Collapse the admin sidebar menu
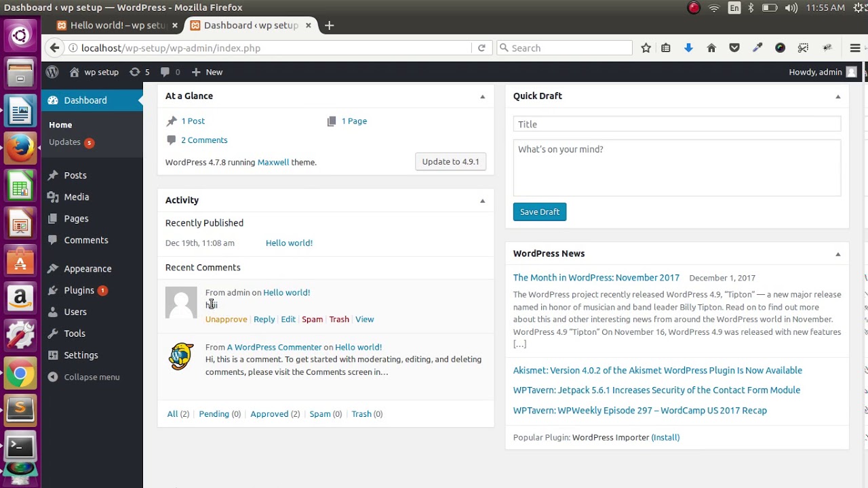This screenshot has height=488, width=868. [x=84, y=378]
